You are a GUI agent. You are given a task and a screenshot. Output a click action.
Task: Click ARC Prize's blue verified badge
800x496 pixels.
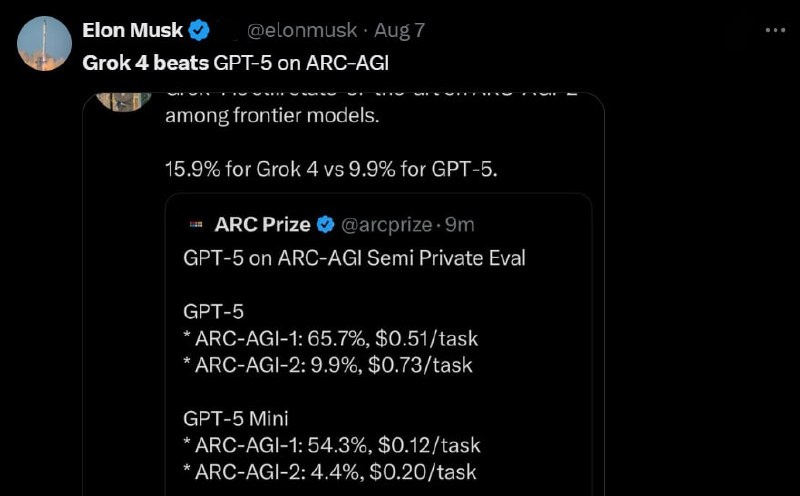point(327,223)
